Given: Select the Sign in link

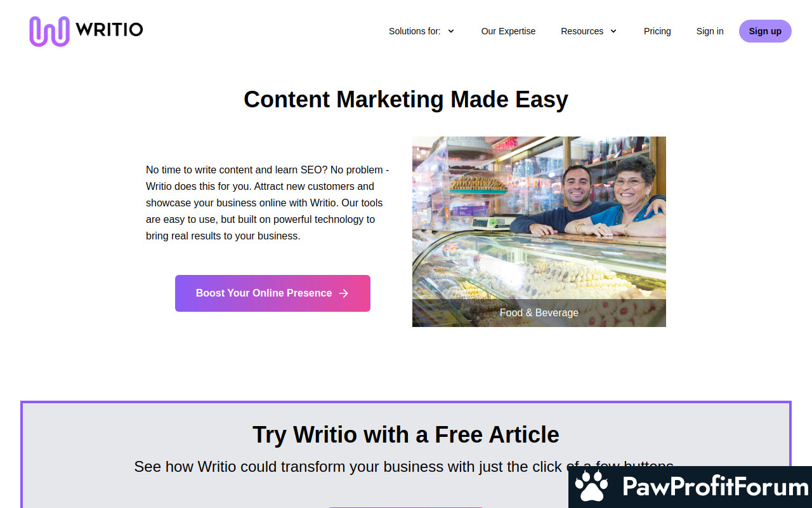Looking at the screenshot, I should [x=710, y=31].
